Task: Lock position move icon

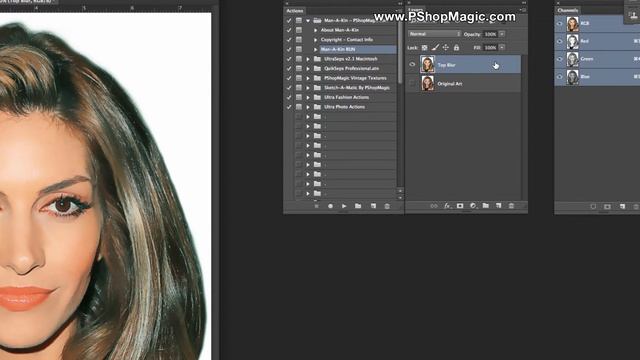Action: [x=446, y=48]
